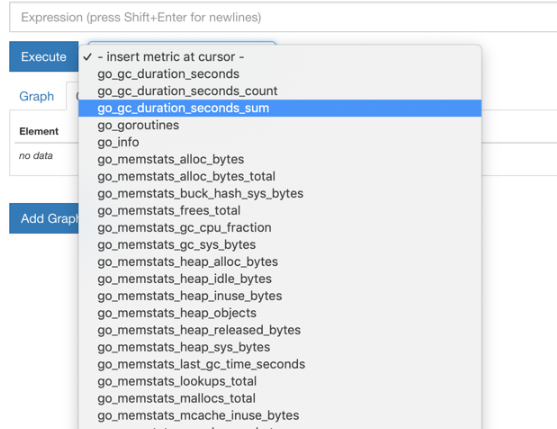Pick go_memstats_heap_alloc_bytes option
This screenshot has width=557, height=429.
pyautogui.click(x=280, y=262)
